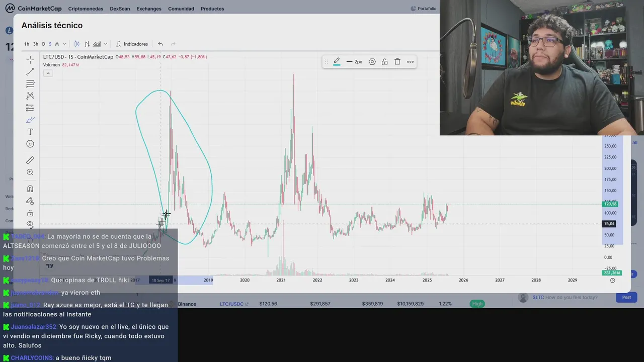Select area chart type

97,44
